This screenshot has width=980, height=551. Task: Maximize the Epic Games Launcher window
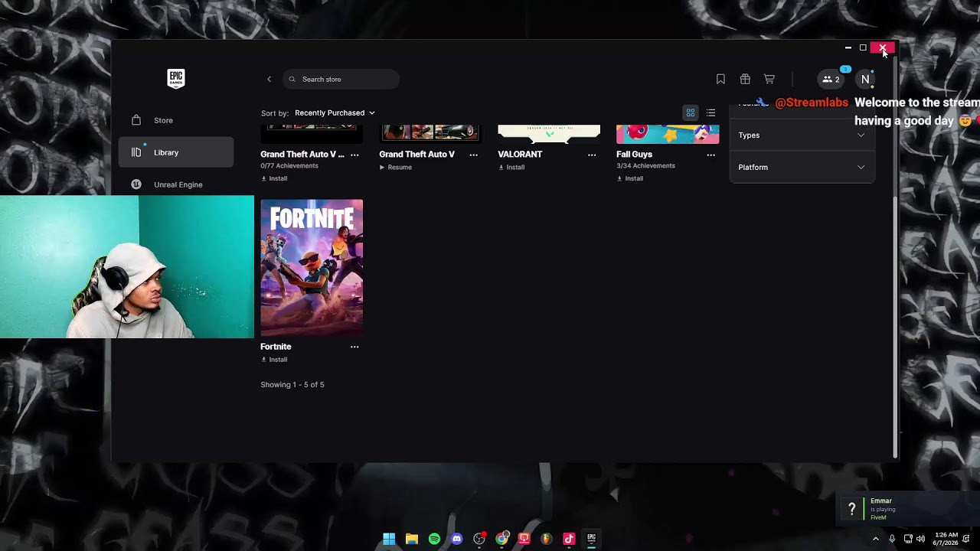(x=863, y=47)
